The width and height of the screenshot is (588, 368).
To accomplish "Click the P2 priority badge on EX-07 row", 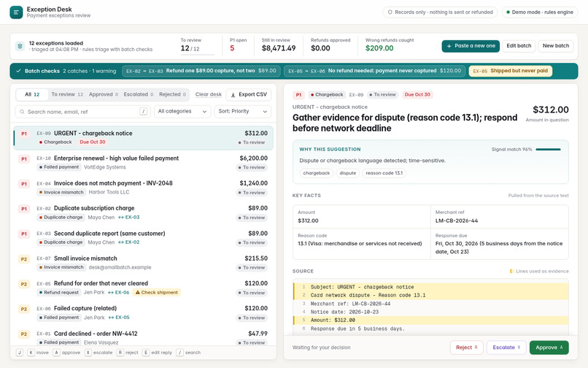I will click(24, 259).
